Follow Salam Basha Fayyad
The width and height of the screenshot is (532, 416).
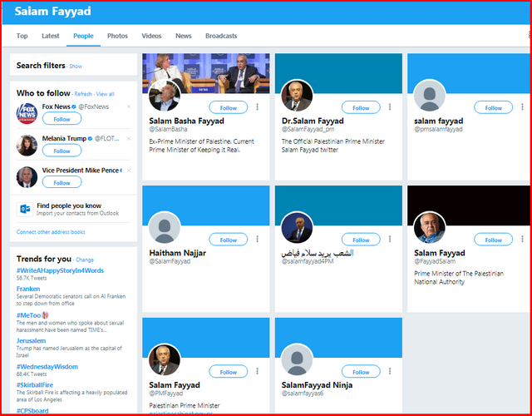[229, 107]
